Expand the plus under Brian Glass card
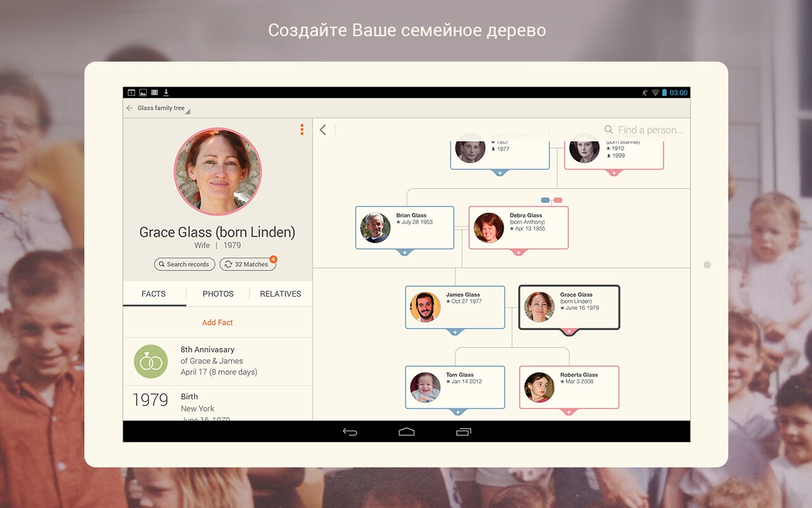The width and height of the screenshot is (812, 508). [x=405, y=253]
